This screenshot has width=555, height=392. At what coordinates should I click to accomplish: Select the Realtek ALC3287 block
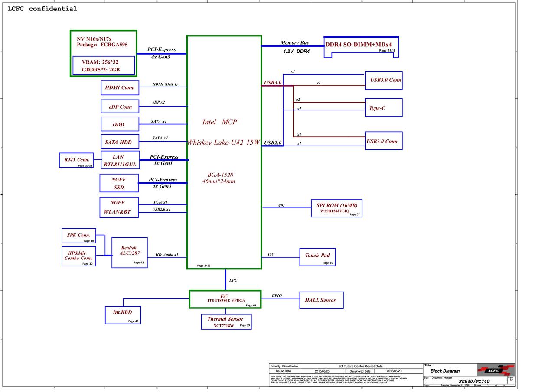pos(129,253)
